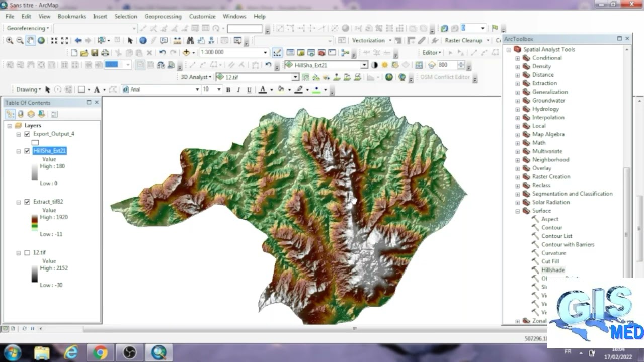Click the Export_Output_4 symbol swatch
Screen dimensions: 644x362
point(35,143)
